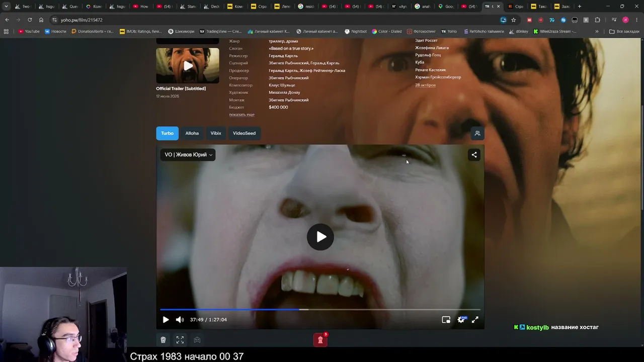
Task: Seek on the video progress bar
Action: (x=320, y=310)
